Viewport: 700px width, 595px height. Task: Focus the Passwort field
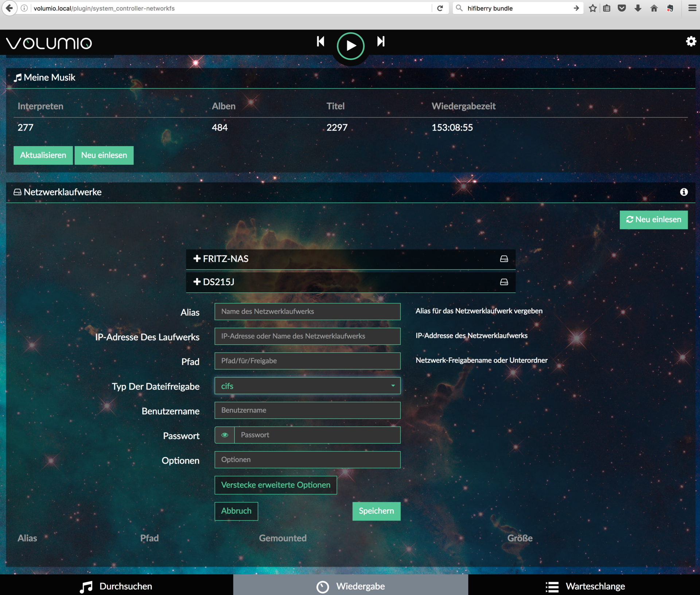tap(317, 435)
